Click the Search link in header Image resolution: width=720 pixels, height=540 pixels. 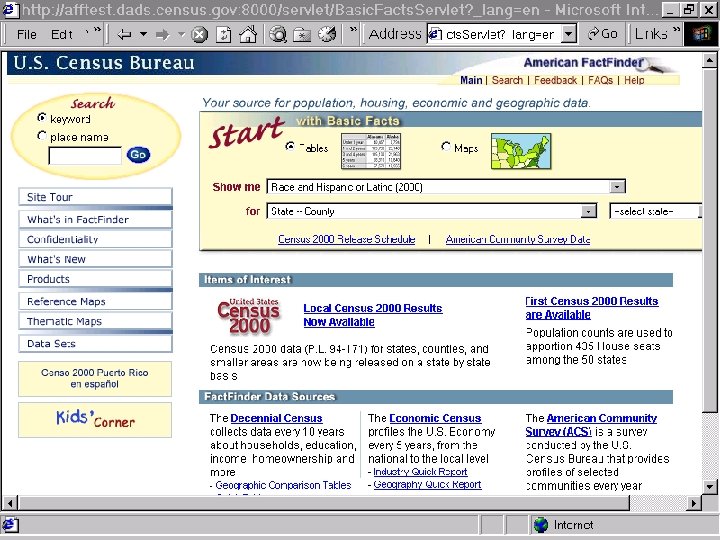(x=507, y=80)
